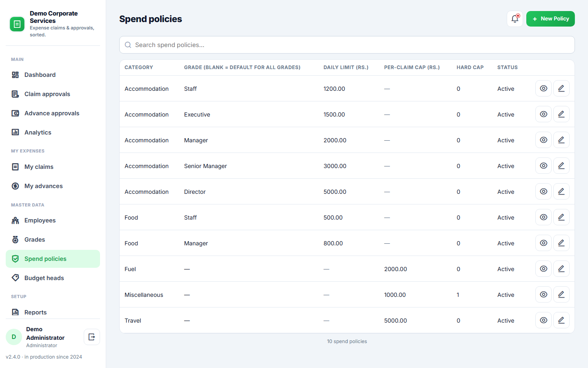The width and height of the screenshot is (588, 368).
Task: Open the notifications bell
Action: click(515, 19)
